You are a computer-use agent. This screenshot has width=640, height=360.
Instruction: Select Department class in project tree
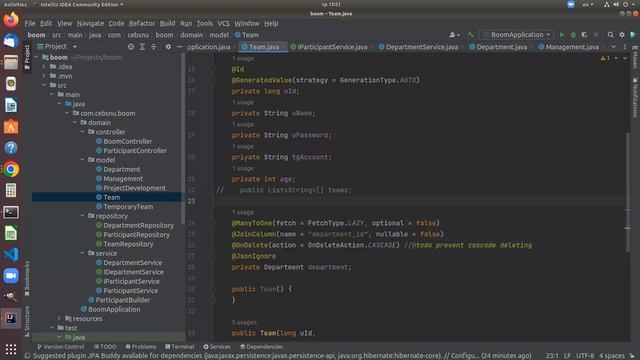coord(118,169)
